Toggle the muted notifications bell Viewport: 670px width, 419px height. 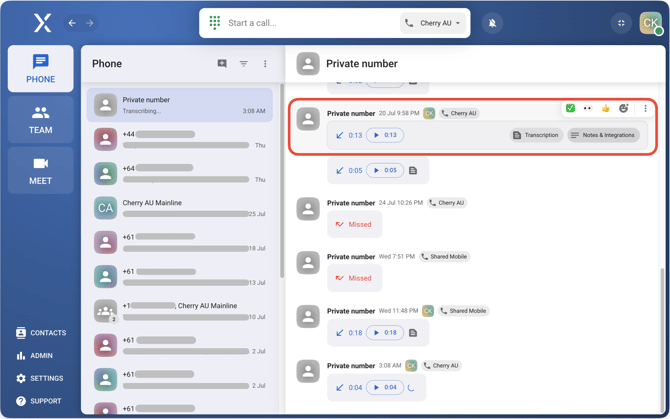tap(492, 23)
